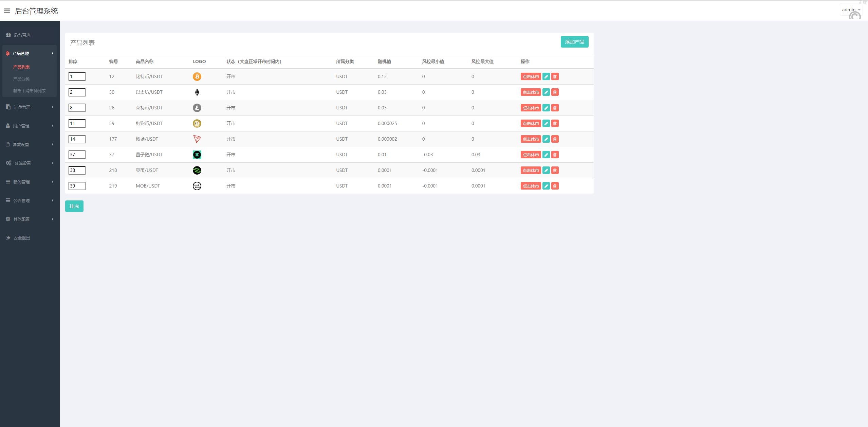Open 产品分类 submenu item
868x427 pixels.
[21, 79]
